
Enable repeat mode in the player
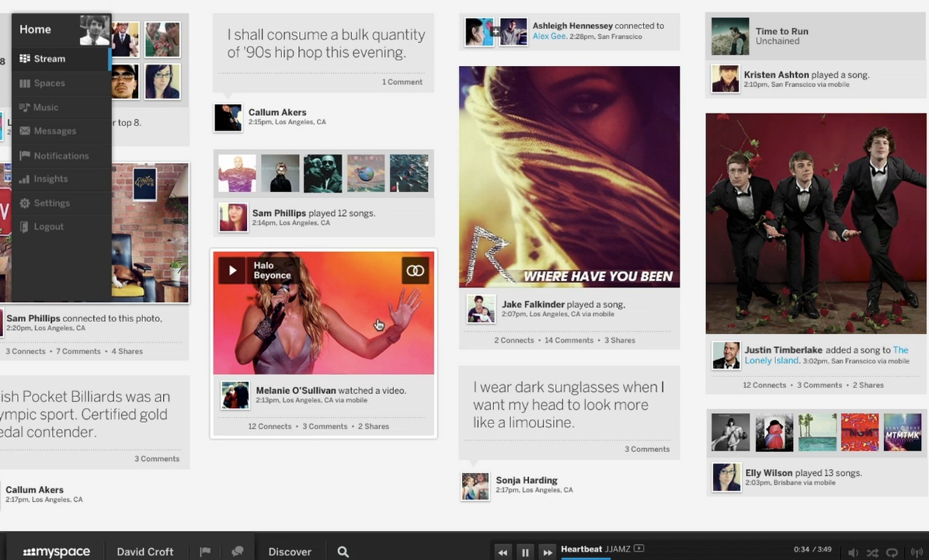coord(892,551)
